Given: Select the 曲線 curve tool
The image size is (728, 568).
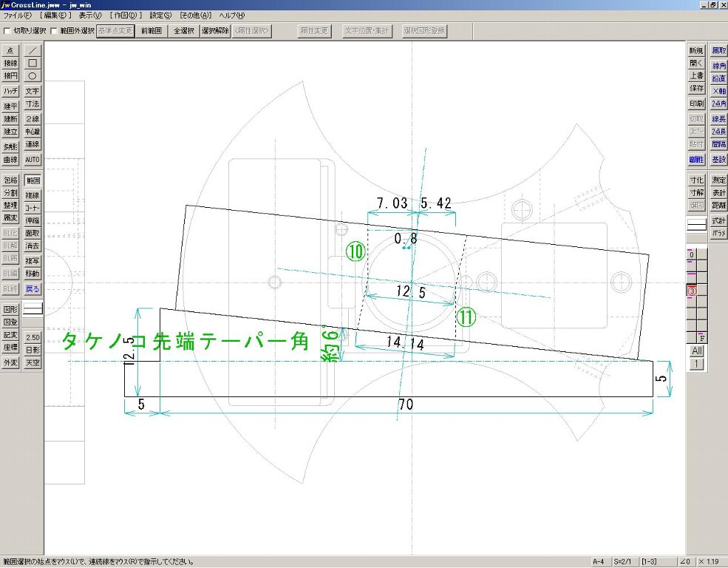Looking at the screenshot, I should pyautogui.click(x=10, y=159).
